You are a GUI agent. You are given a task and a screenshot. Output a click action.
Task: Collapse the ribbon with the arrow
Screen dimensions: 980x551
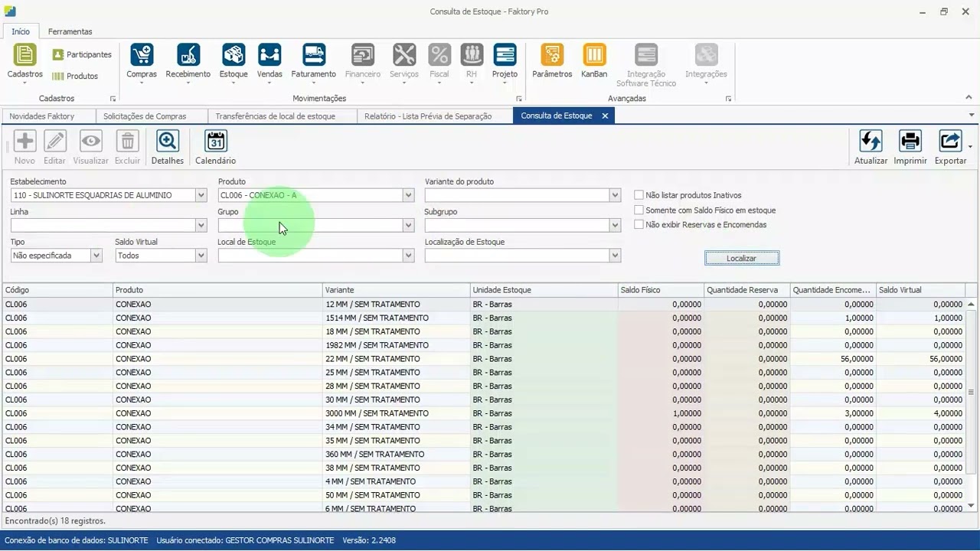969,98
